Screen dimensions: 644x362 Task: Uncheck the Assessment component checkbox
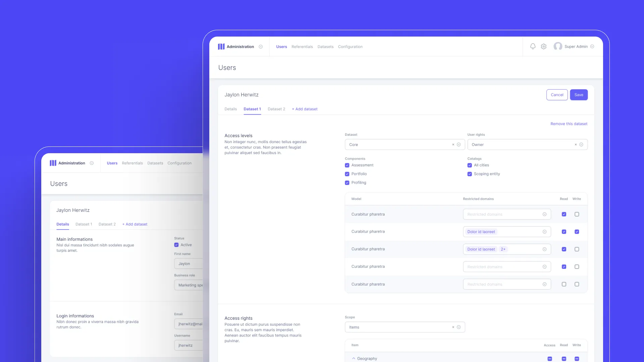pyautogui.click(x=347, y=165)
